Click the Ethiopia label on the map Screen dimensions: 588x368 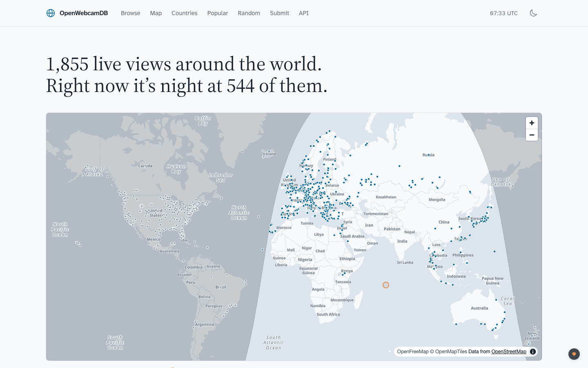coord(347,259)
